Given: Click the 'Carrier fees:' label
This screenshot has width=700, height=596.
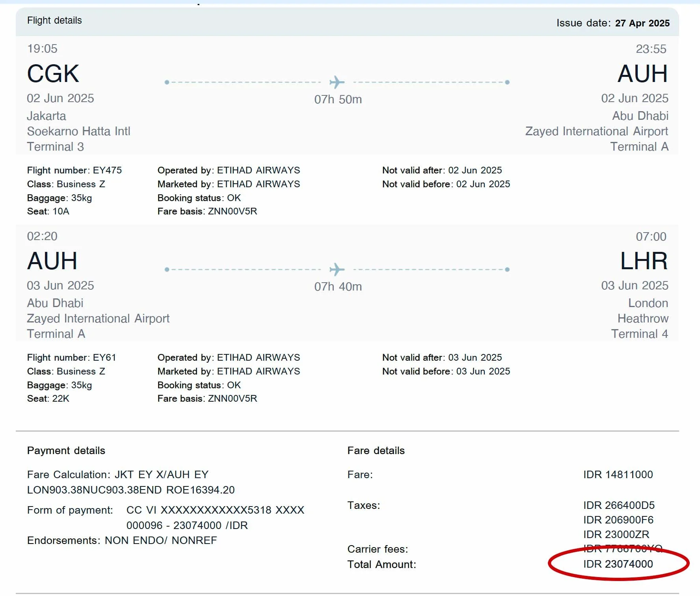Looking at the screenshot, I should [x=378, y=549].
